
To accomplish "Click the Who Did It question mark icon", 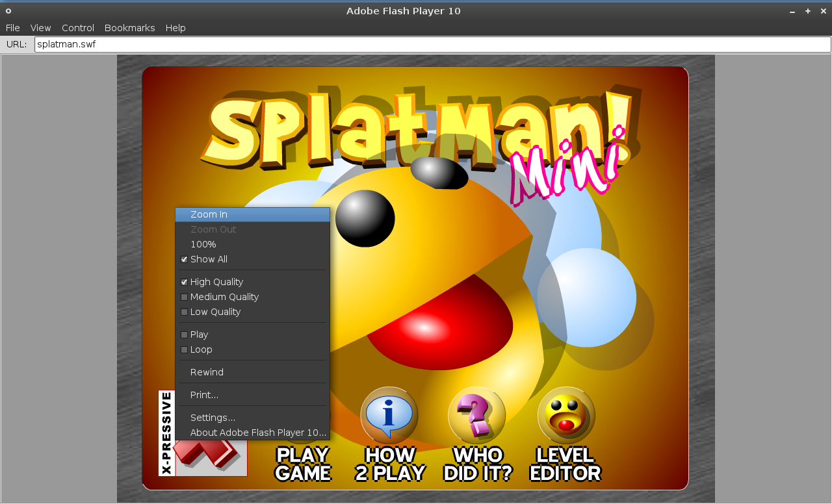I will tap(477, 415).
